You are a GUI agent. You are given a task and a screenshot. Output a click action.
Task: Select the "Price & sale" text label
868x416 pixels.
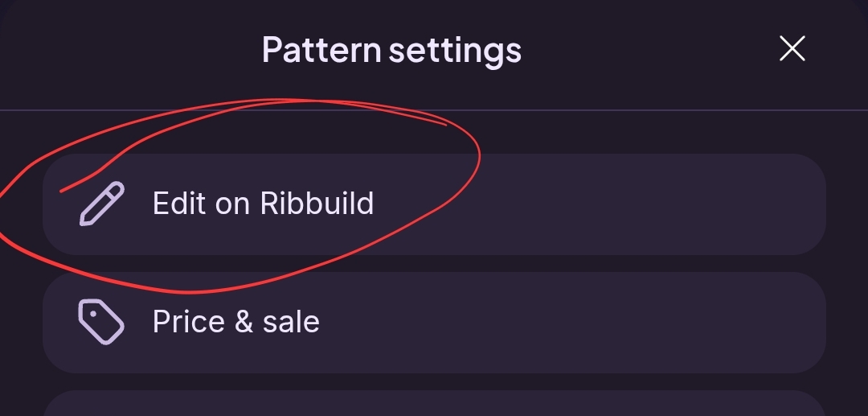[x=235, y=322]
